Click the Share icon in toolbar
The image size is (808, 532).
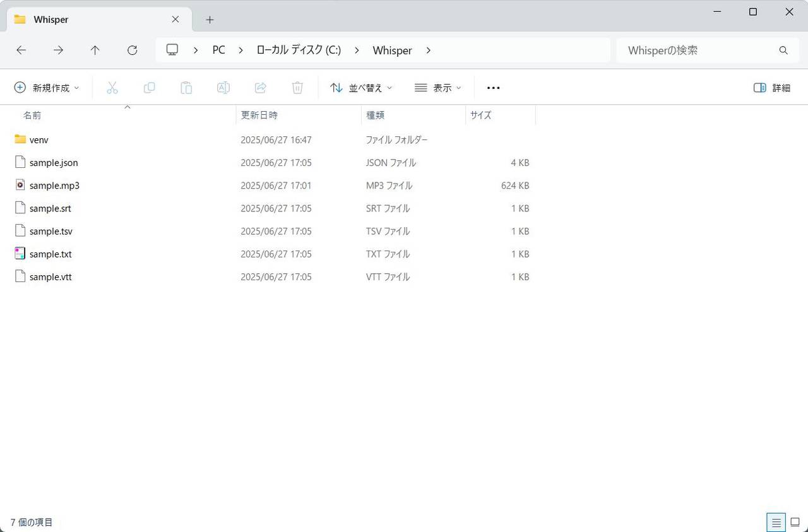260,88
